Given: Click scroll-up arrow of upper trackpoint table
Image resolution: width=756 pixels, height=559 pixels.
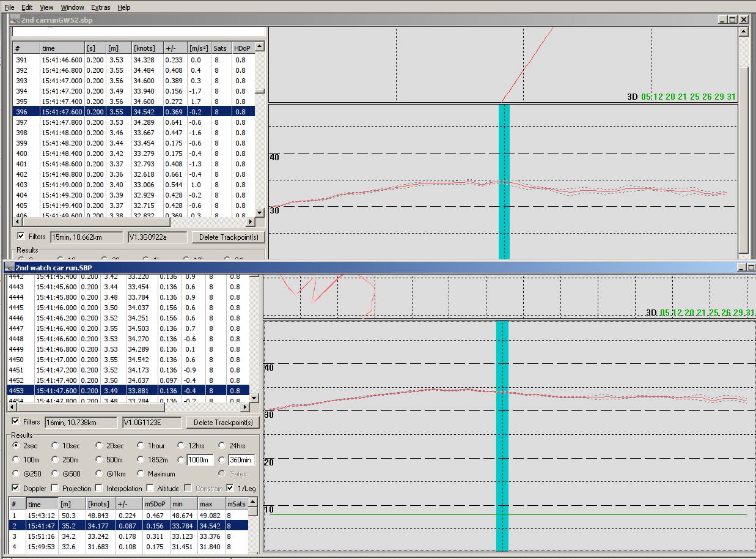Looking at the screenshot, I should (x=260, y=46).
